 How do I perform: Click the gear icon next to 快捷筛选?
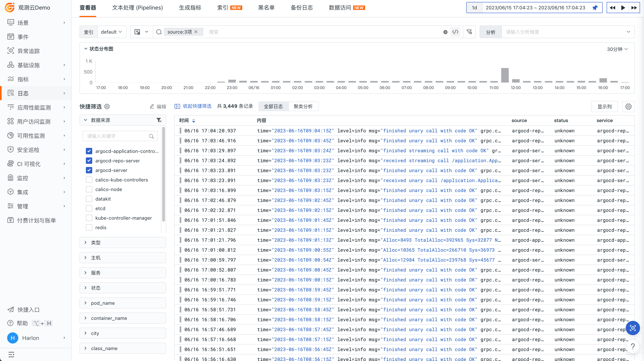coord(107,107)
